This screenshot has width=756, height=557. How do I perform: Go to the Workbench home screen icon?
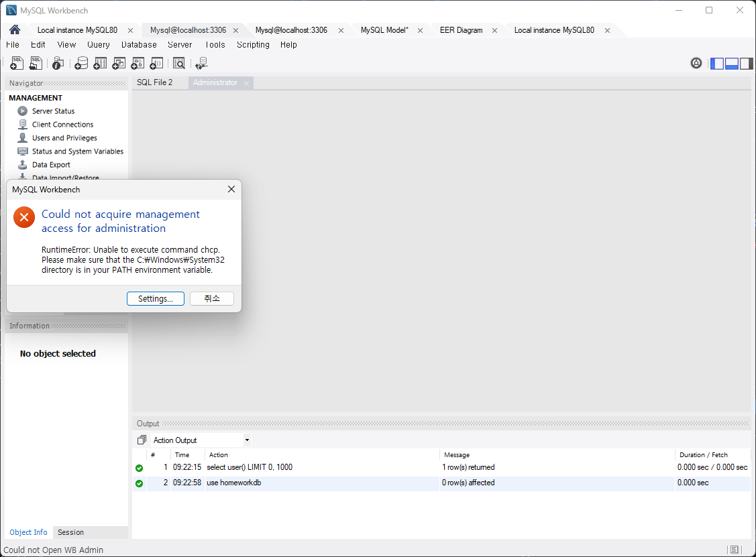click(x=15, y=30)
